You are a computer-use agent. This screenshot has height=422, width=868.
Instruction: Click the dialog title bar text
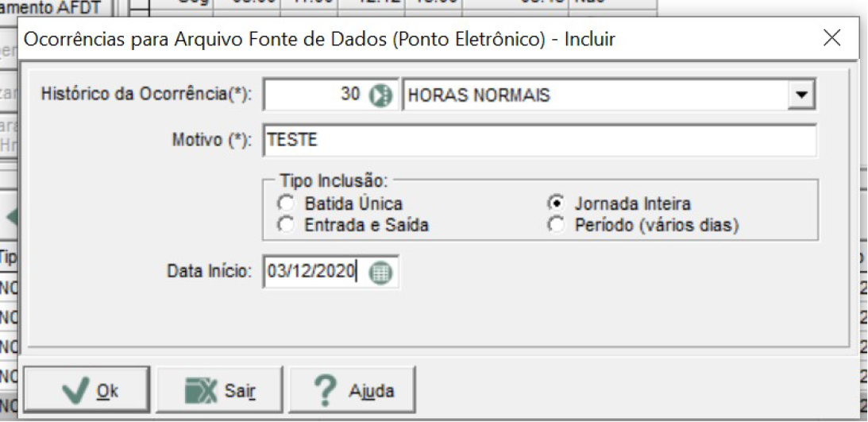318,39
